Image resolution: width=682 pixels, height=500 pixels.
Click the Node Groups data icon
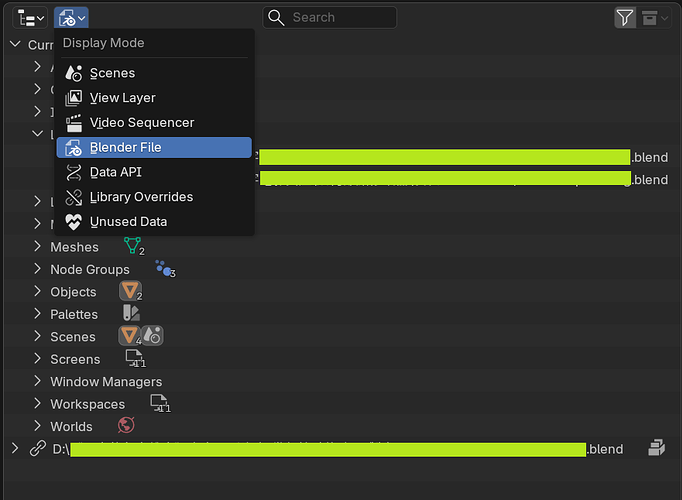[x=165, y=269]
